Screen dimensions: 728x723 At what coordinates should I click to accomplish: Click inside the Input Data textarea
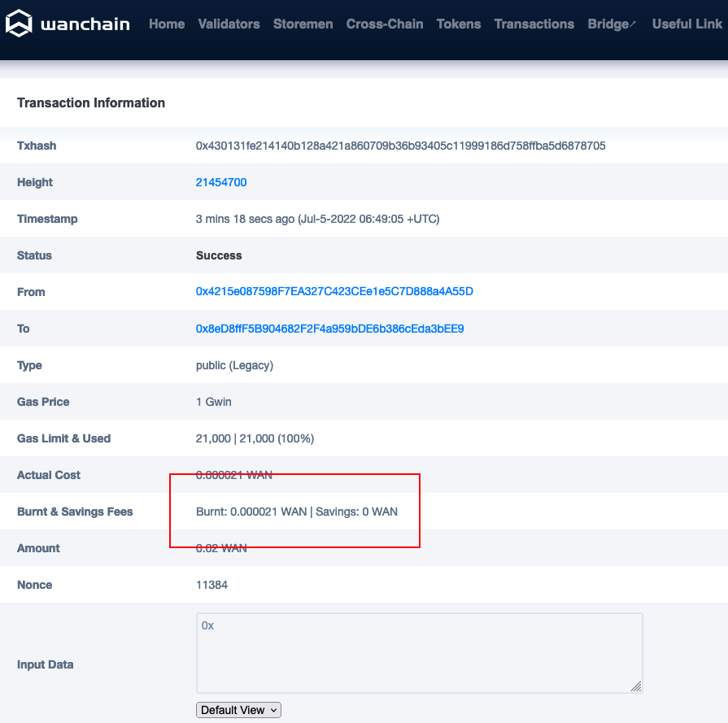(x=419, y=653)
